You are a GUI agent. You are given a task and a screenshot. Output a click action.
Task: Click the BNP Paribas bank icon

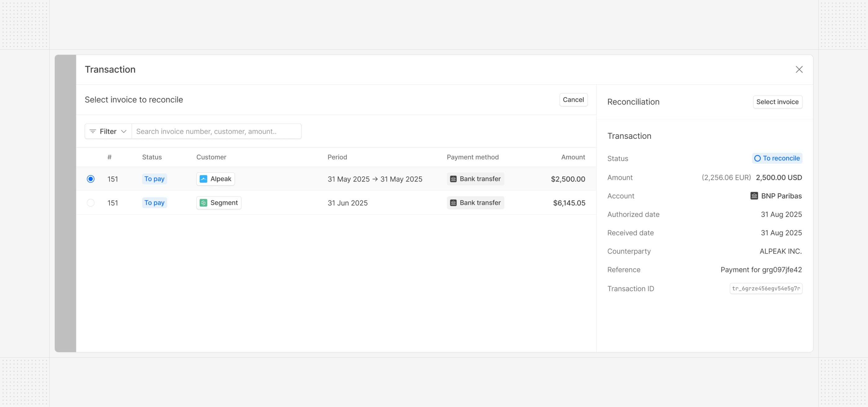coord(754,196)
